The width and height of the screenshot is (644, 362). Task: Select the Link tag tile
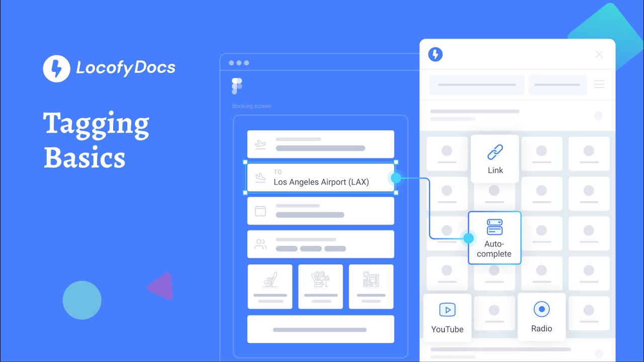495,159
